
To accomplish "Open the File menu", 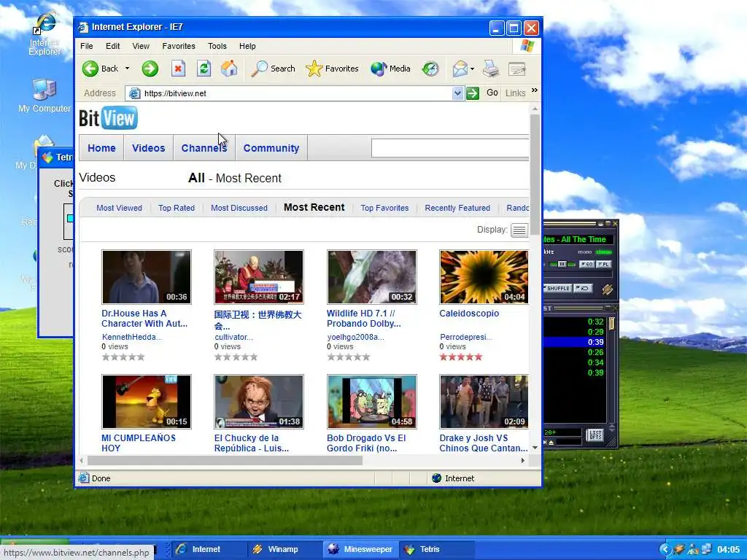I will pos(87,46).
